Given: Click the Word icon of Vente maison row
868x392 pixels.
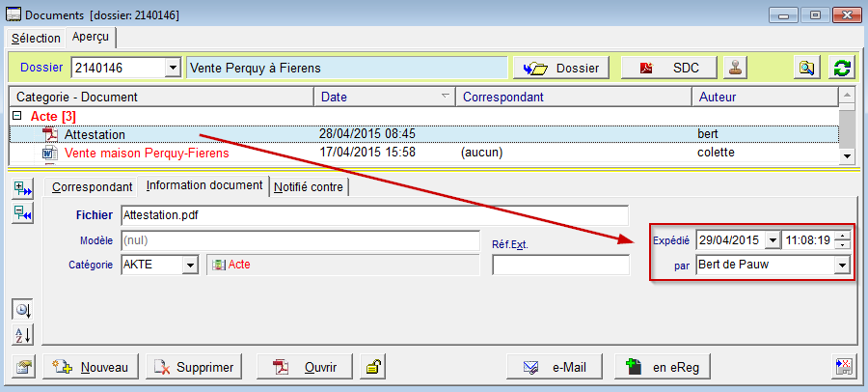Looking at the screenshot, I should pos(50,153).
